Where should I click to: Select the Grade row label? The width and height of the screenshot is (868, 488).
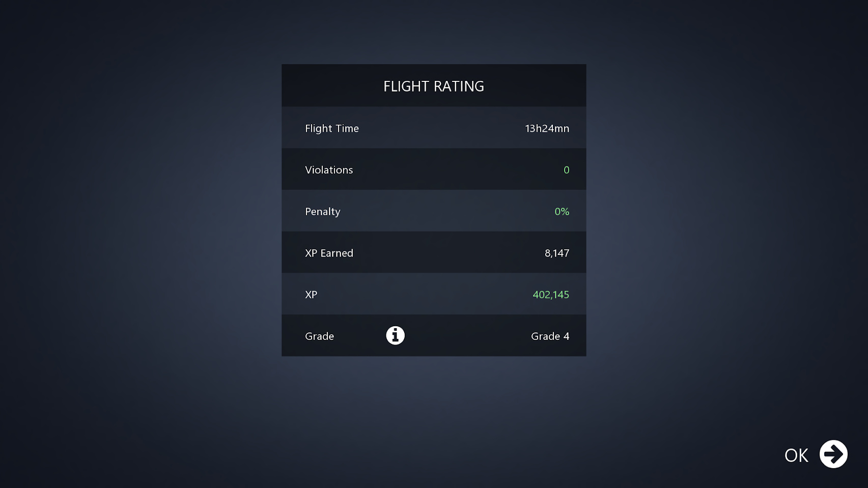pos(320,336)
